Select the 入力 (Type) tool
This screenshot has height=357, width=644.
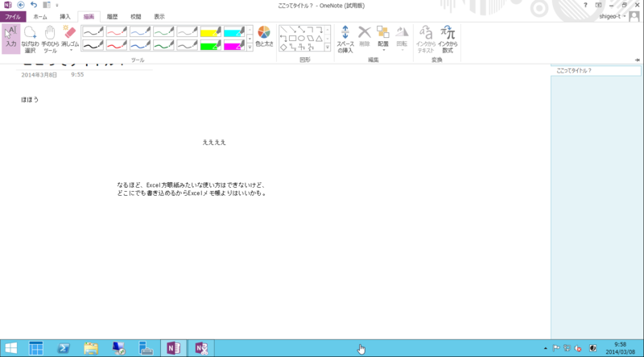coord(11,39)
